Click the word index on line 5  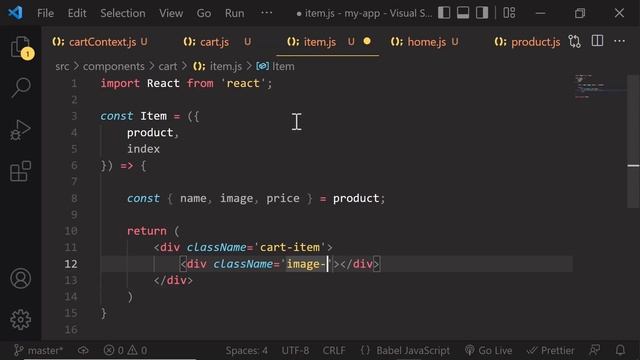(143, 149)
